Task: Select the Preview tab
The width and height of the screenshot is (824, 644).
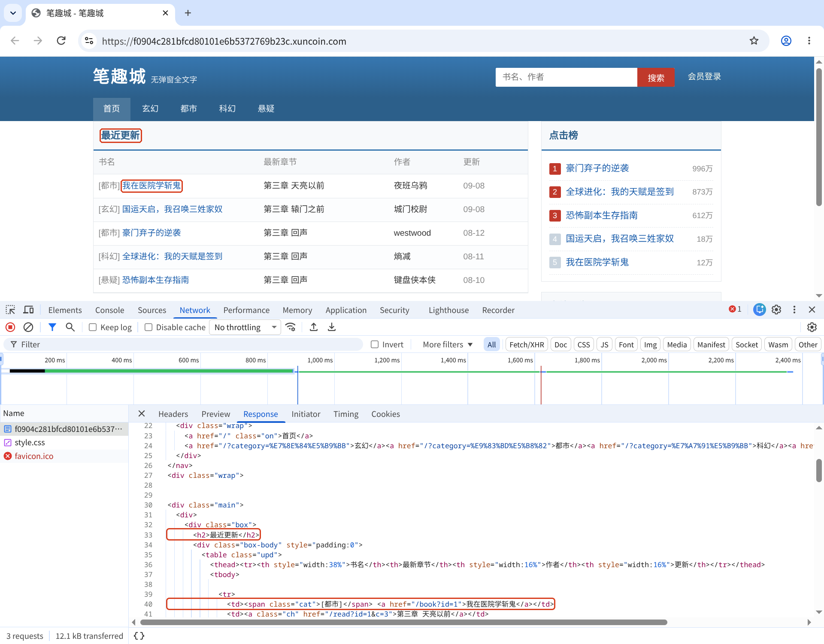Action: pos(215,414)
